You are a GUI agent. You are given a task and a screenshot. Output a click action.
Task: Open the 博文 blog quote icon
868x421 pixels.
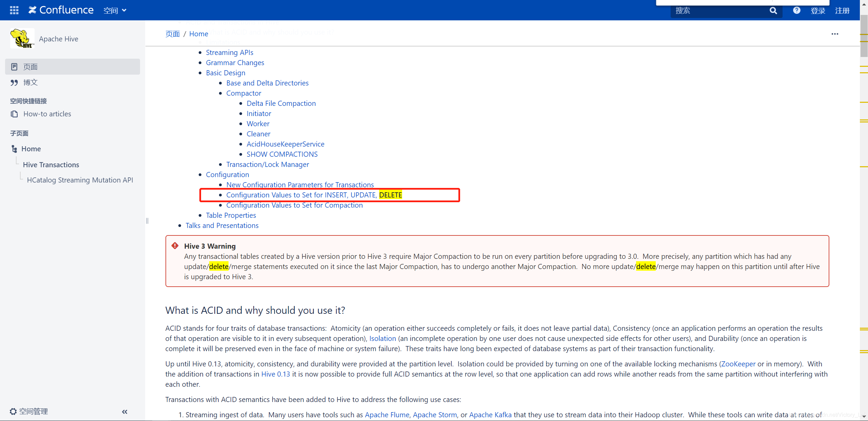[x=14, y=82]
